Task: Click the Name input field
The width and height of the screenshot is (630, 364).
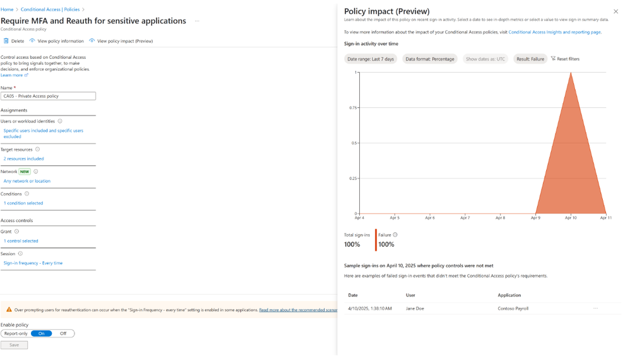Action: [48, 96]
